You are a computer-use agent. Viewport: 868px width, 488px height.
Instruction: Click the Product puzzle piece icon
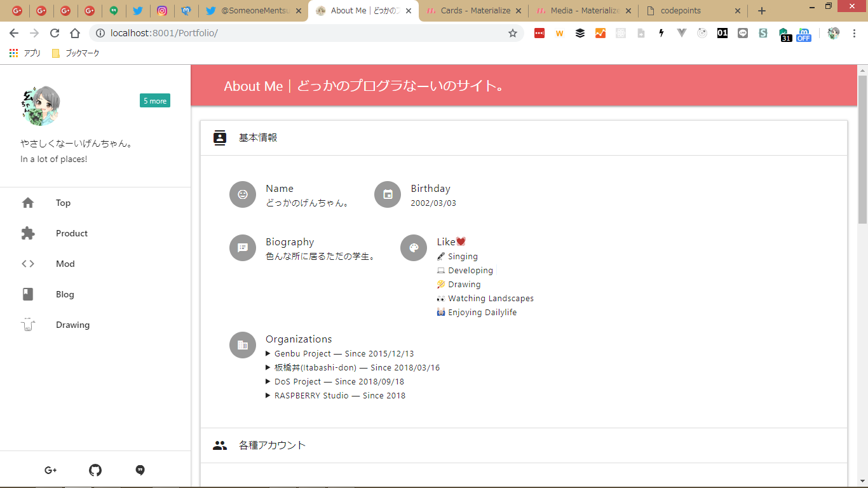click(28, 233)
